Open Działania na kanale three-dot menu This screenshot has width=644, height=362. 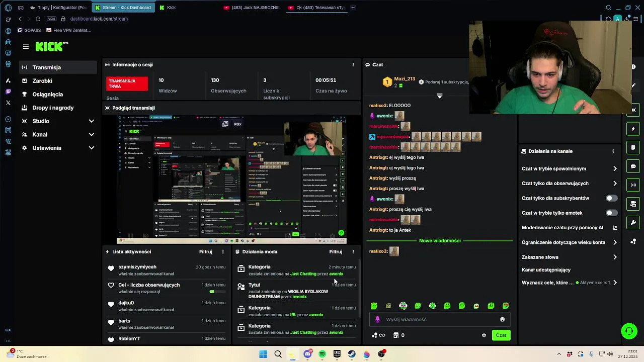click(613, 151)
